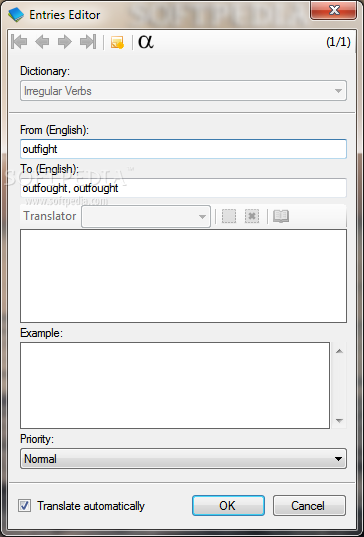Click inside the Example text area

[x=175, y=385]
